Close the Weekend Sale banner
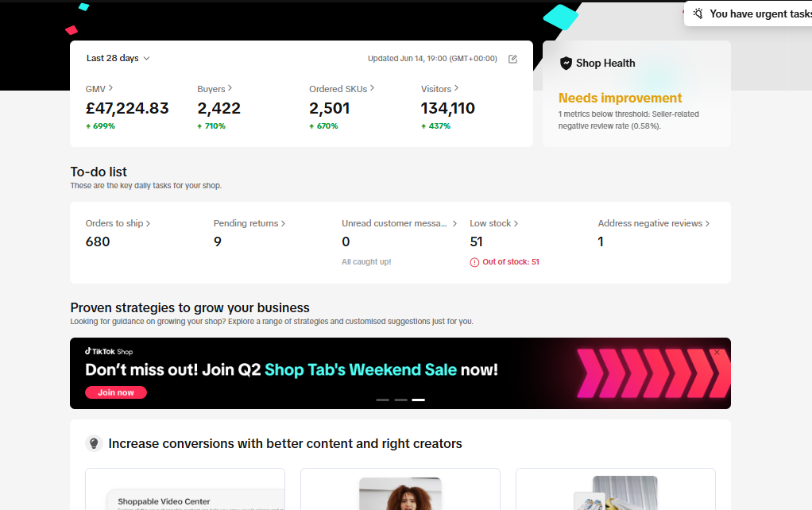This screenshot has width=812, height=510. [717, 352]
